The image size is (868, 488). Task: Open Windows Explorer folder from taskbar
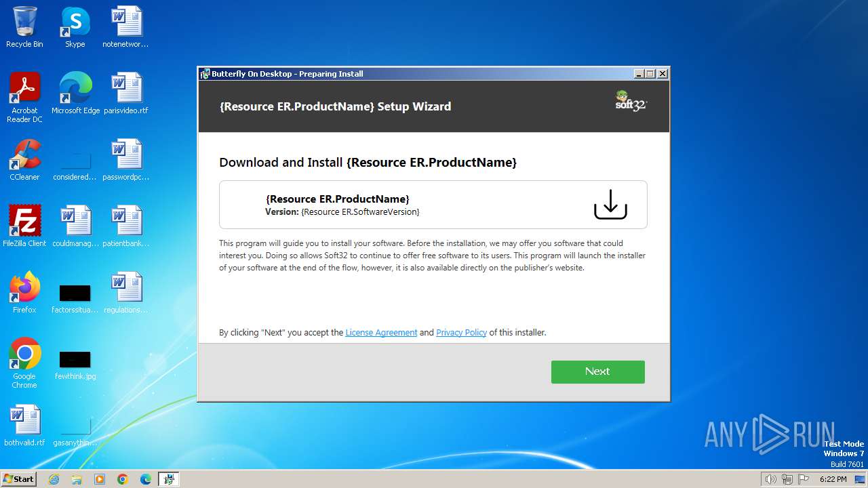pos(77,479)
